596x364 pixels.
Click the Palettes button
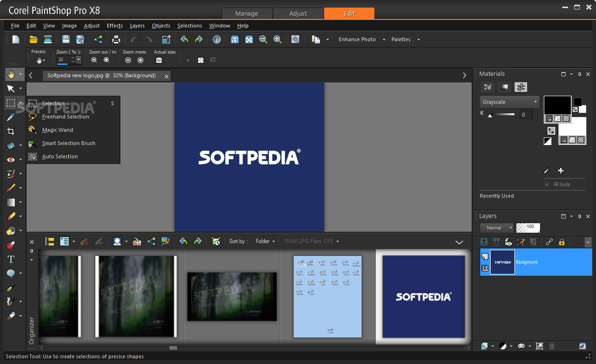[401, 39]
